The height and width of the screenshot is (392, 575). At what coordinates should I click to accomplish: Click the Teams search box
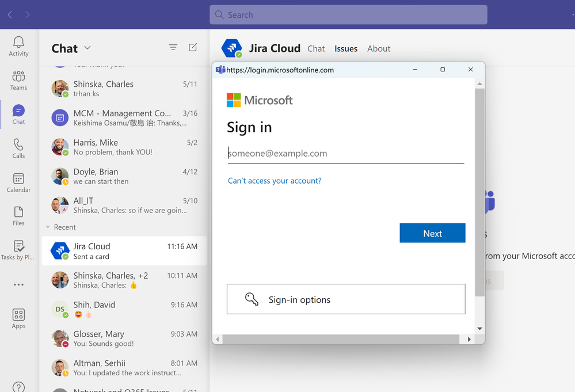click(x=348, y=14)
